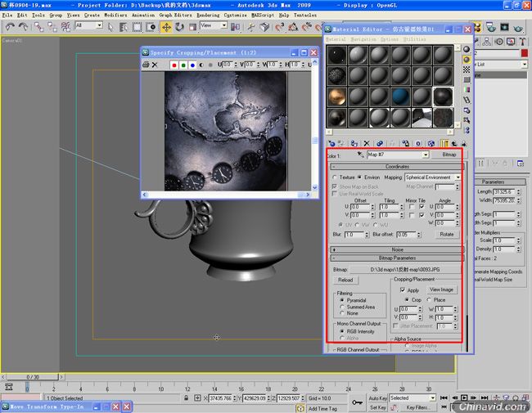Click the bitmap file path button
Image resolution: width=532 pixels, height=413 pixels.
pyautogui.click(x=405, y=270)
